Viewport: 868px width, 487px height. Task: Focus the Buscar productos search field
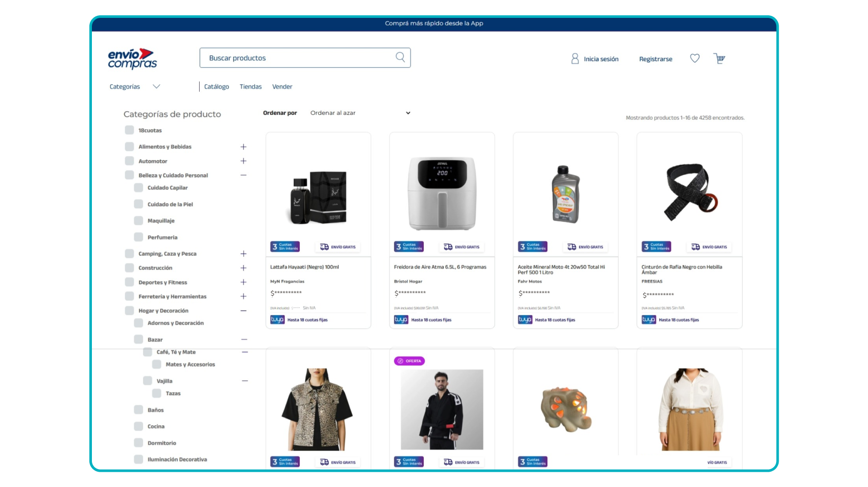pyautogui.click(x=305, y=58)
